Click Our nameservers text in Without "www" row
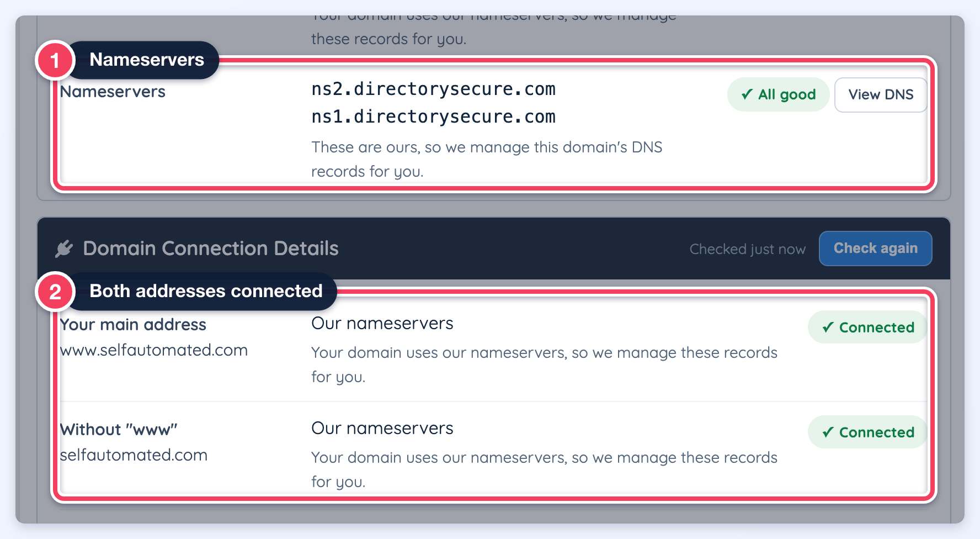The width and height of the screenshot is (980, 539). coord(382,428)
